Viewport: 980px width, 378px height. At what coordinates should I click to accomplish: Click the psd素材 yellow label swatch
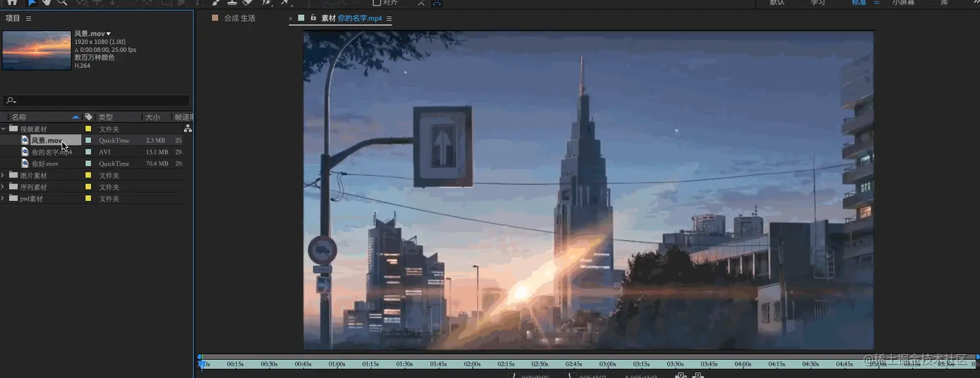click(88, 199)
